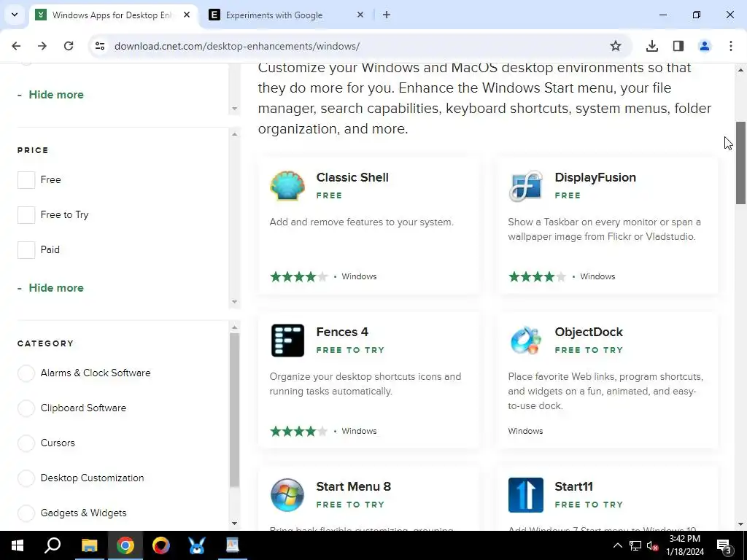Go back to the previous page
Image resolution: width=747 pixels, height=560 pixels.
16,46
